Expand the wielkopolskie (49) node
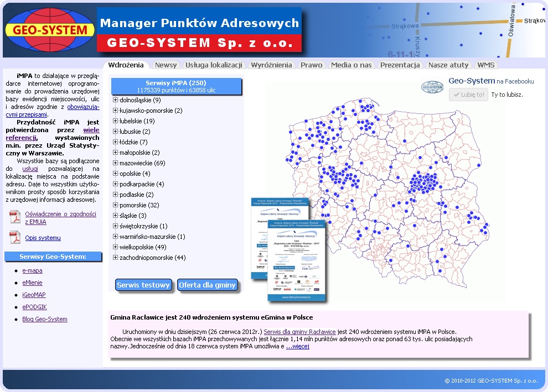The height and width of the screenshot is (392, 548). [115, 247]
